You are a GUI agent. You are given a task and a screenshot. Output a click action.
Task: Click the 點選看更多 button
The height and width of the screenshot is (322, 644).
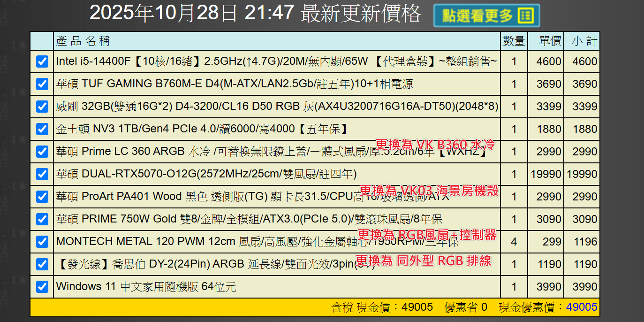(x=486, y=15)
